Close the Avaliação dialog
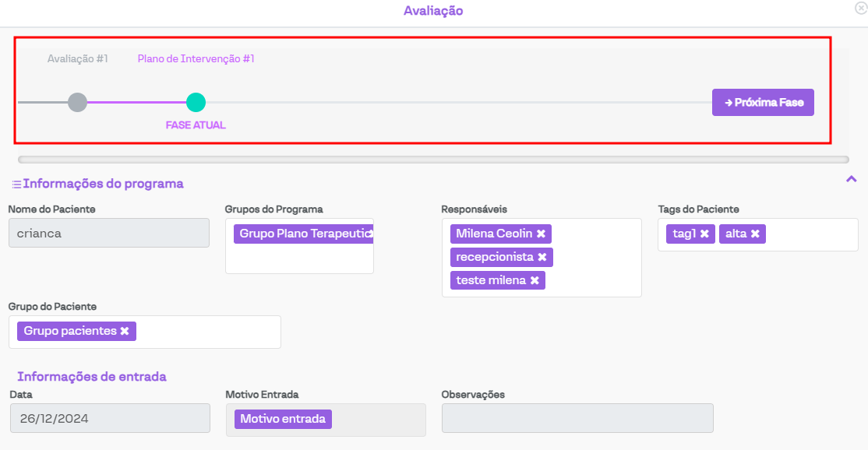Image resolution: width=868 pixels, height=450 pixels. [860, 8]
